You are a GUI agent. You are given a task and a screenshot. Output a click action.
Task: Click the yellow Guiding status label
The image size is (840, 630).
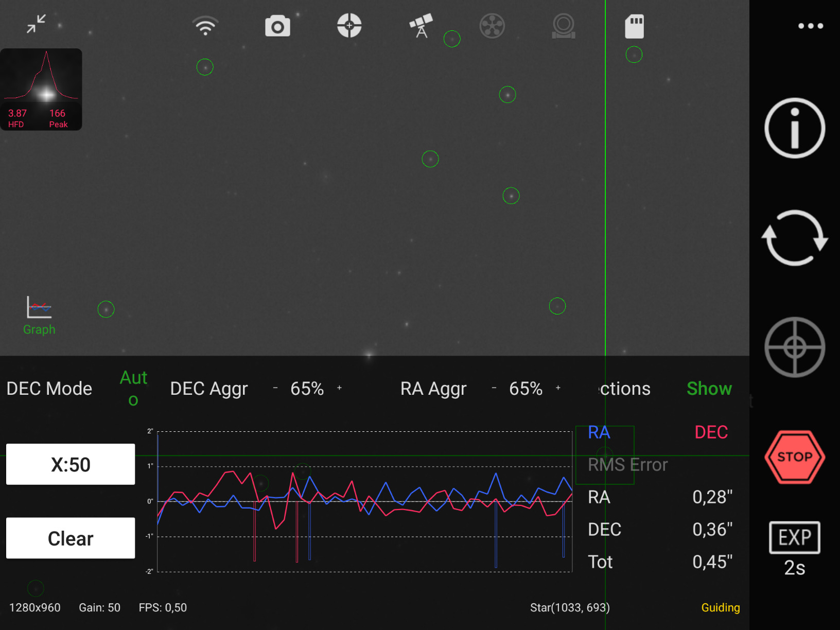(x=721, y=608)
